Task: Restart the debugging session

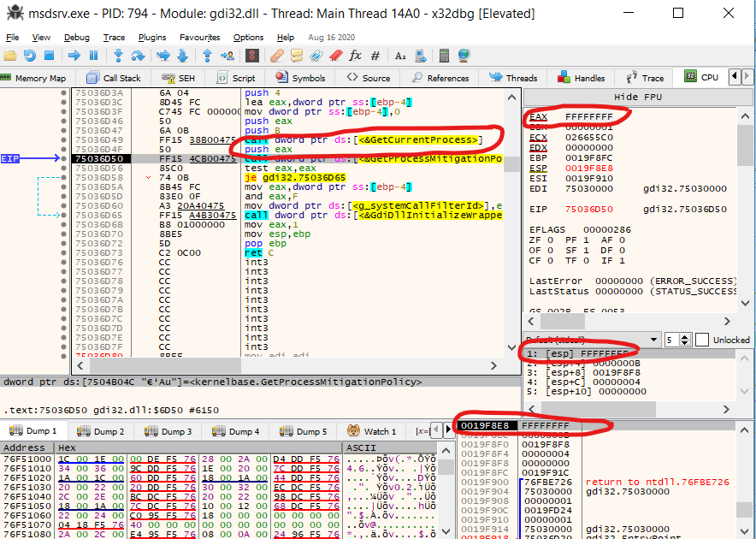Action: point(28,56)
